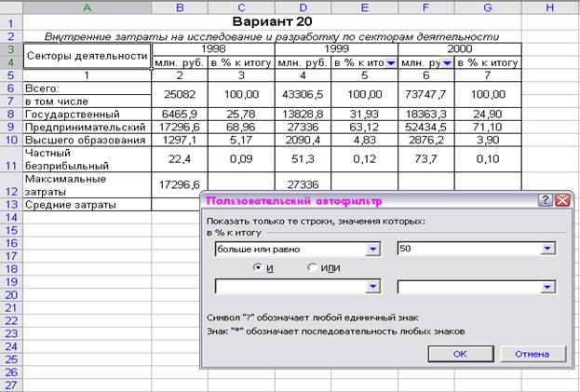The image size is (580, 392).
Task: Click the 'Частный безприбыльный' row label
Action: coord(87,159)
